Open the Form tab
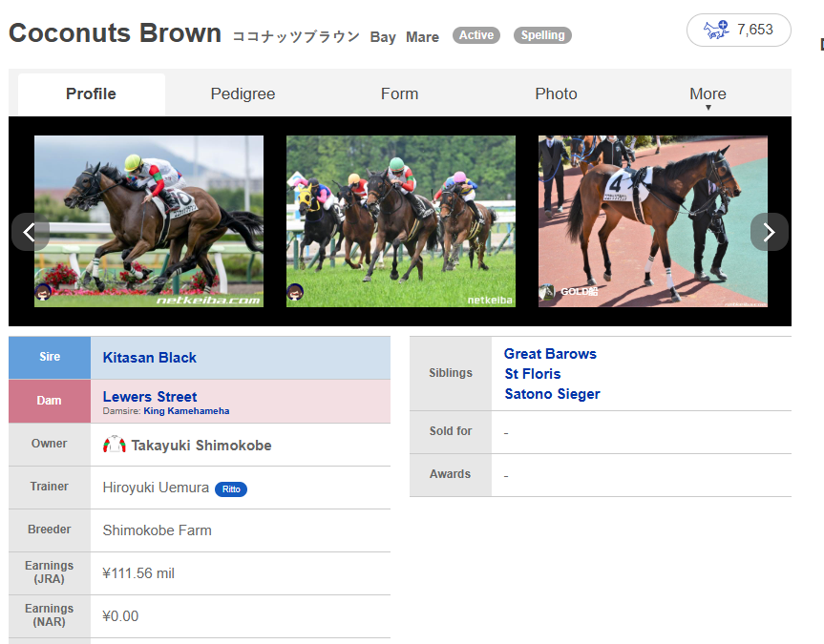Screen dimensions: 824x644 pyautogui.click(x=399, y=94)
